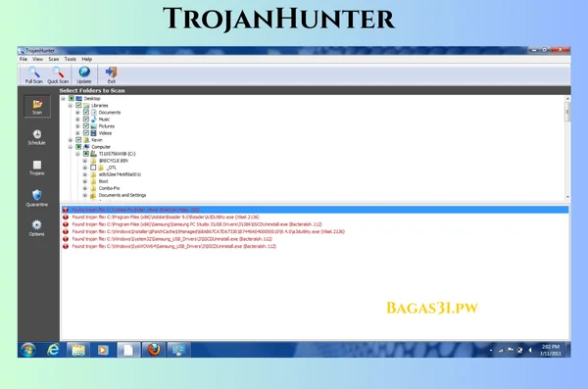588x389 pixels.
Task: Select the Boot folder label
Action: (103, 181)
